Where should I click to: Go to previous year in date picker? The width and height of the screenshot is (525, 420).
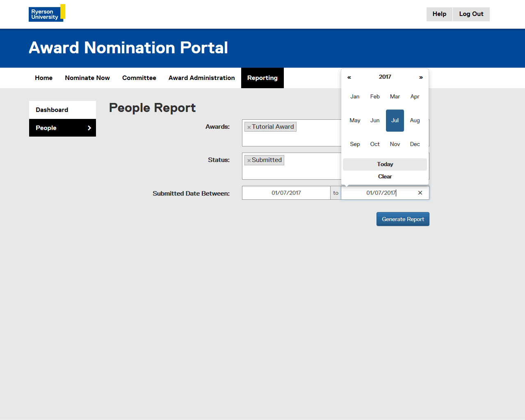tap(349, 77)
